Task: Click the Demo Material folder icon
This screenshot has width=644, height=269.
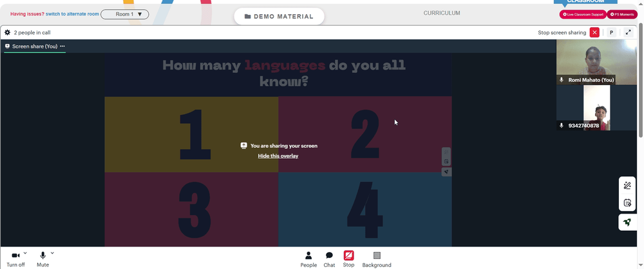Action: [248, 17]
